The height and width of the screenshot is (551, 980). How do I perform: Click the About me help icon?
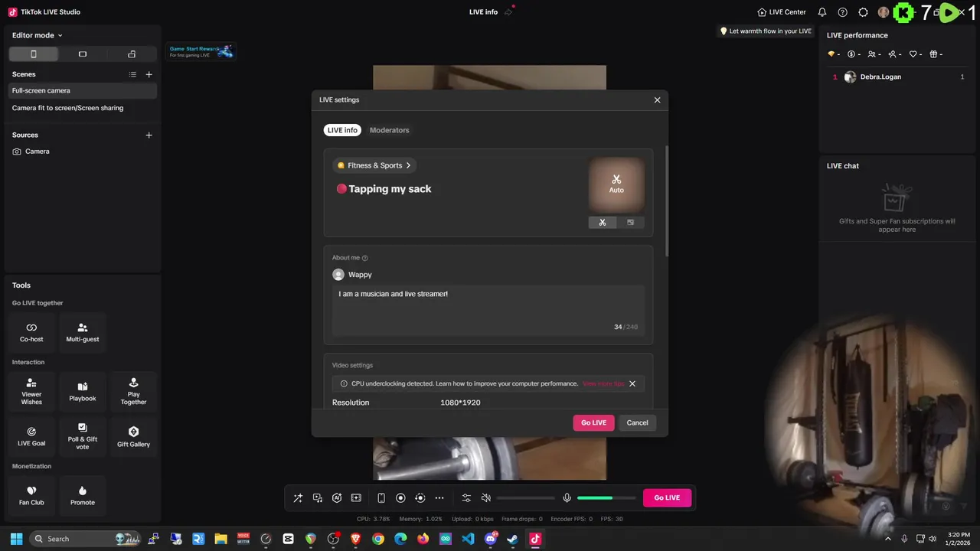(x=364, y=258)
